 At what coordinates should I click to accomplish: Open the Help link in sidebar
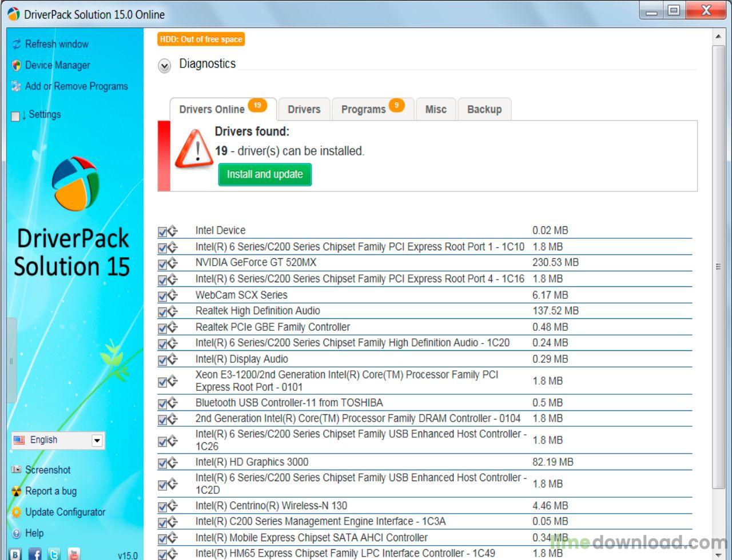(34, 533)
